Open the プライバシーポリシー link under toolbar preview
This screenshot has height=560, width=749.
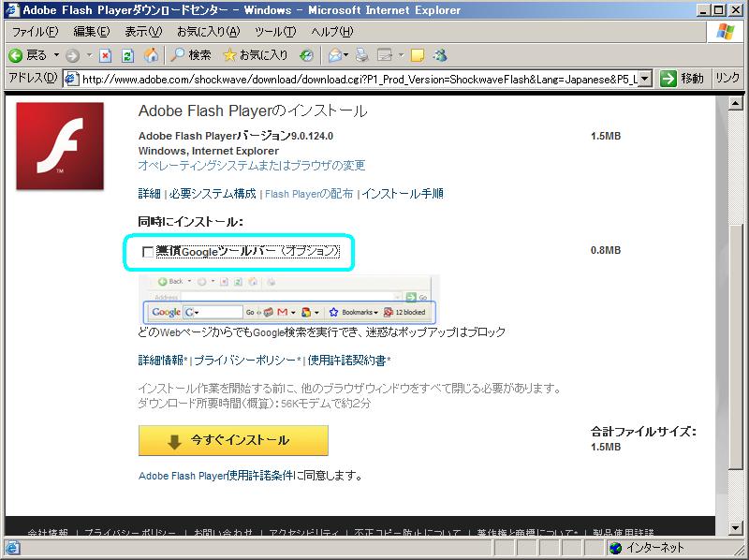(x=245, y=361)
